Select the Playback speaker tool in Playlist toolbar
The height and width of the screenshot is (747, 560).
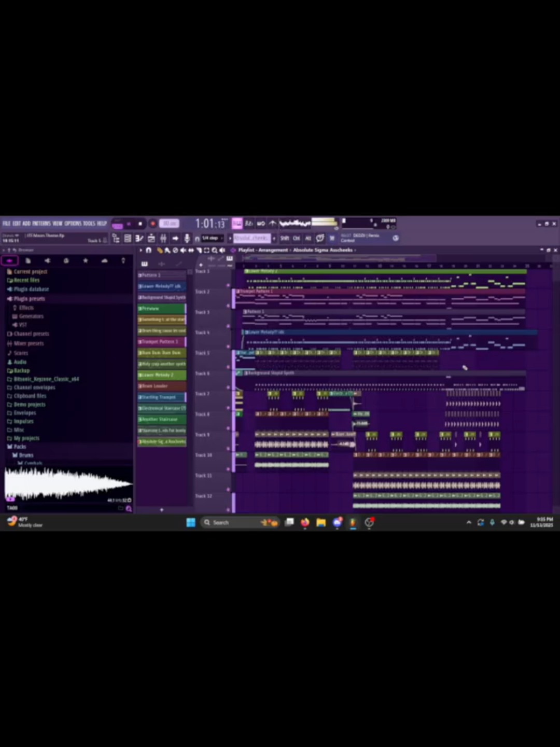222,250
